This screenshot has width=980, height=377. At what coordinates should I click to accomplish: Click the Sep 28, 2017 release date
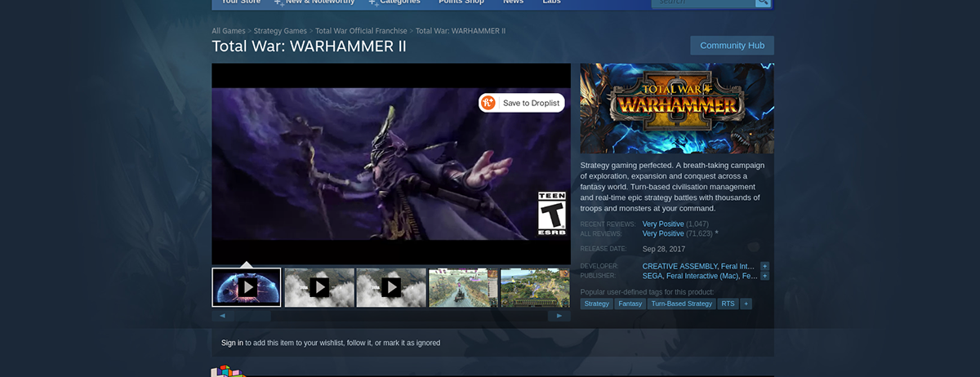click(662, 249)
